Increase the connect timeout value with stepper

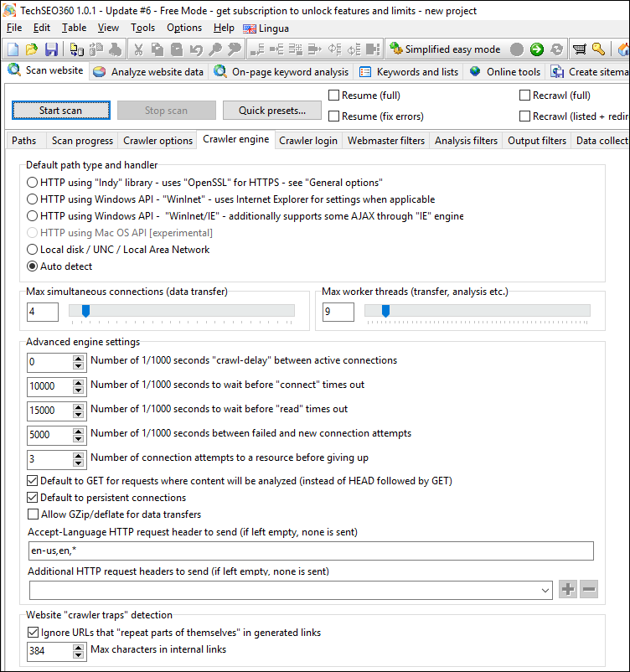coord(79,382)
